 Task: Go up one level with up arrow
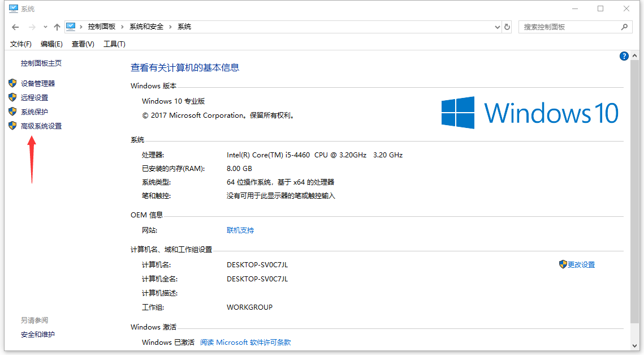[x=57, y=27]
